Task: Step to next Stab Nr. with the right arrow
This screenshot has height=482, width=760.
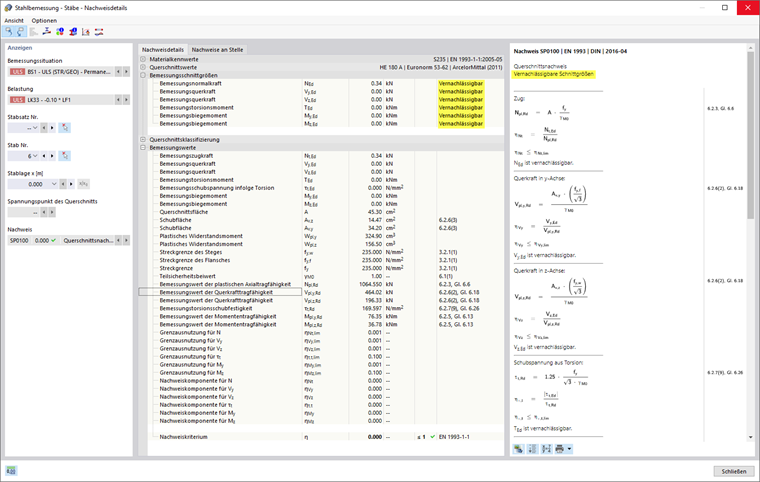Action: click(52, 156)
